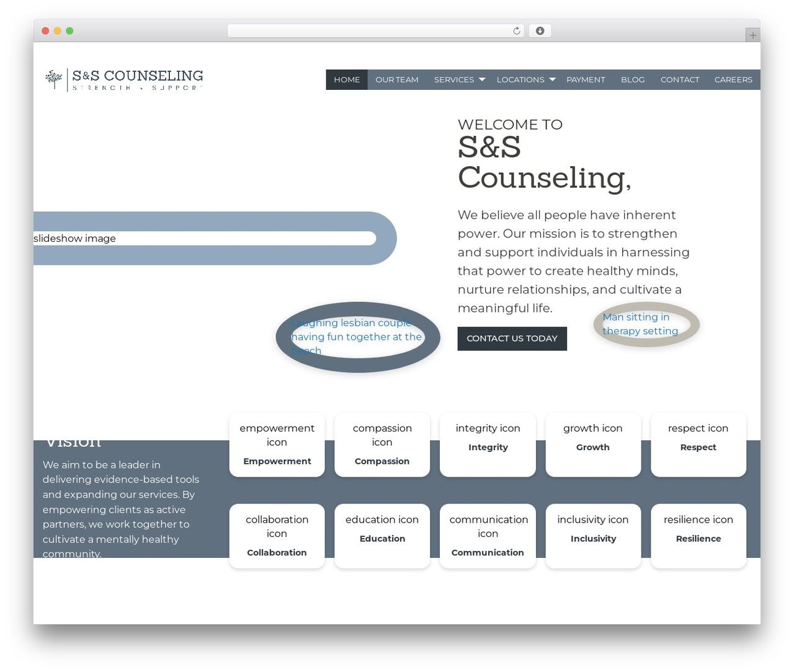Screen dimensions: 794x672
Task: Open the Services menu item
Action: point(454,80)
